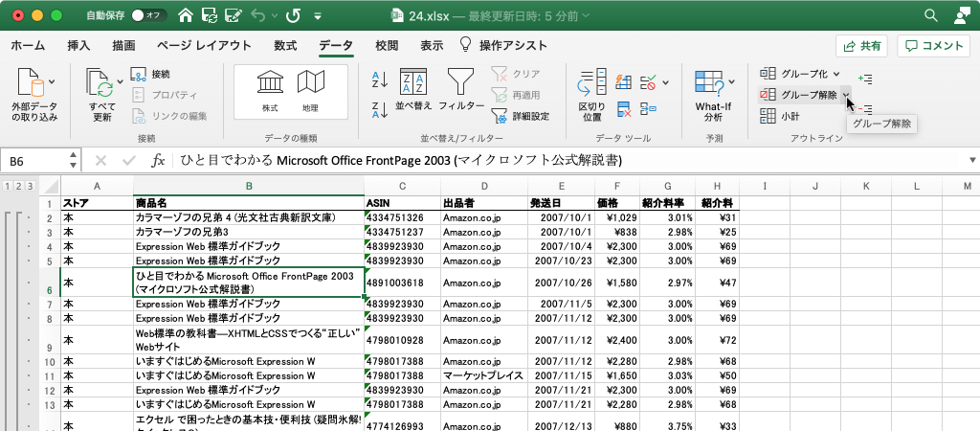Click the Undo arrow icon
This screenshot has width=980, height=431.
[x=258, y=15]
